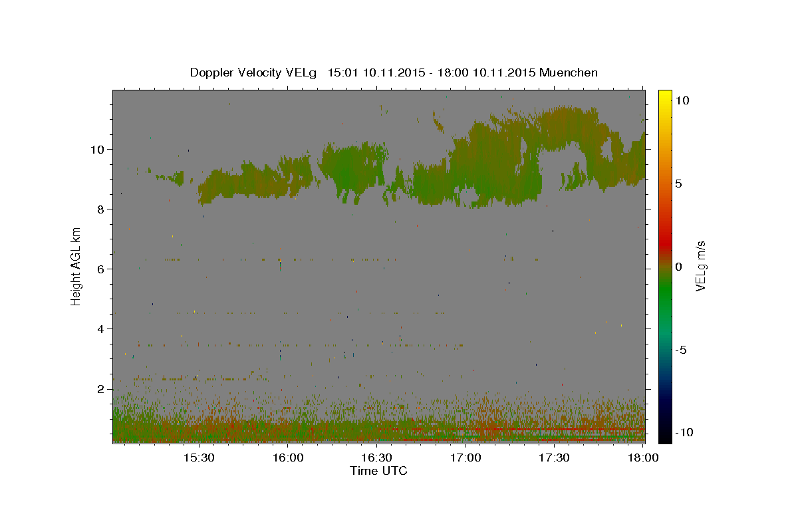The image size is (798, 532).
Task: Click the 17:00 time tick label
Action: pos(465,458)
